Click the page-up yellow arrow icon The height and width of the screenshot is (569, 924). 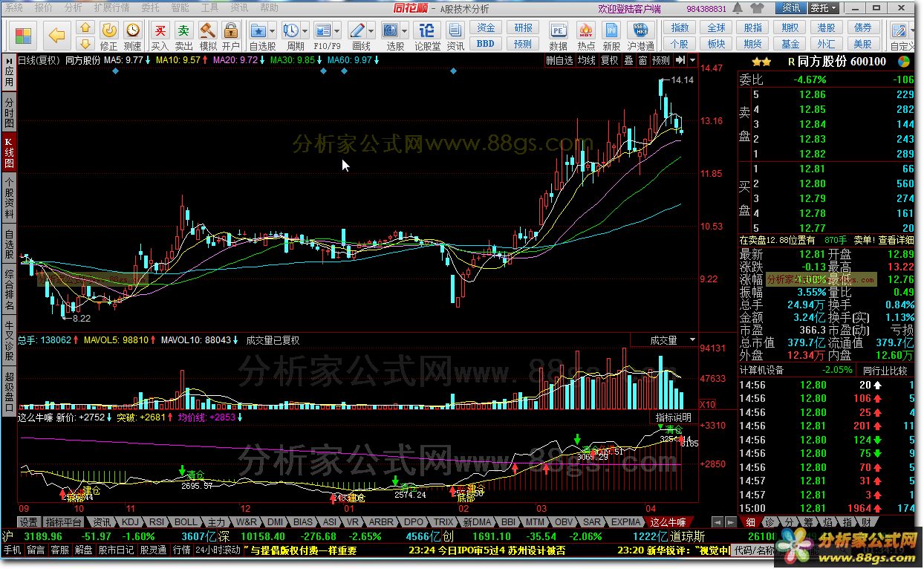pyautogui.click(x=85, y=27)
